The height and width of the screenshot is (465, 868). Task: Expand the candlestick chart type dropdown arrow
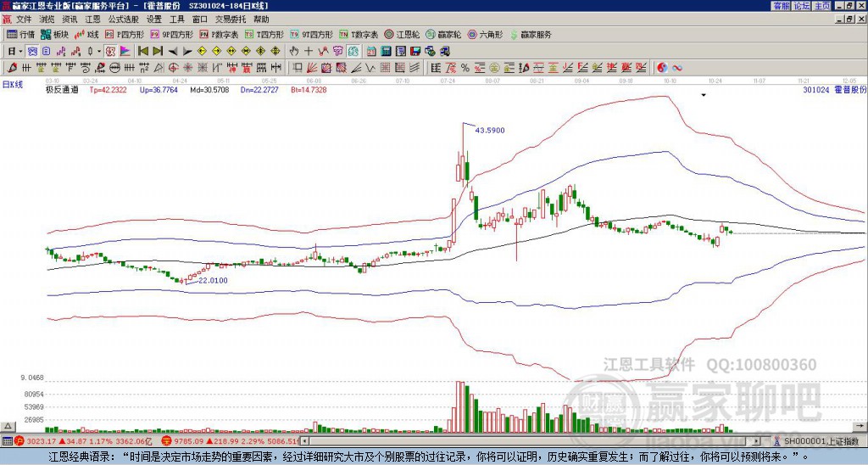coord(99,52)
